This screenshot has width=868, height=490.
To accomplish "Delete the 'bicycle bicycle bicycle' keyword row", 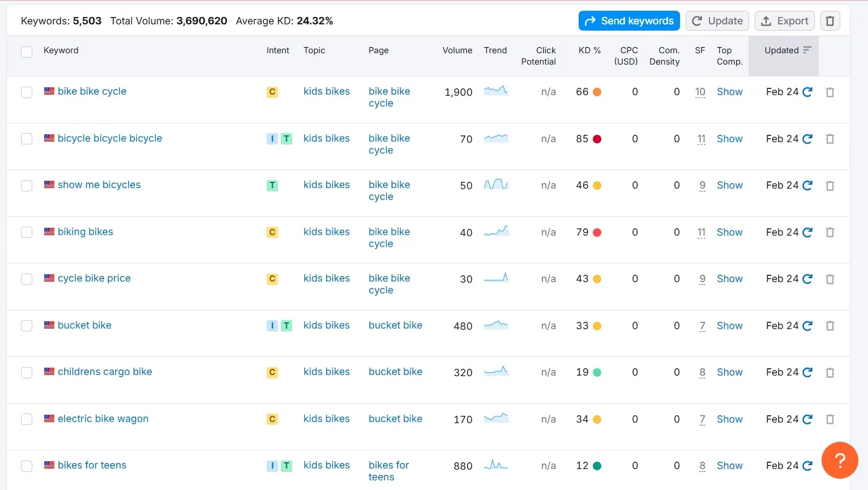I will click(x=829, y=139).
